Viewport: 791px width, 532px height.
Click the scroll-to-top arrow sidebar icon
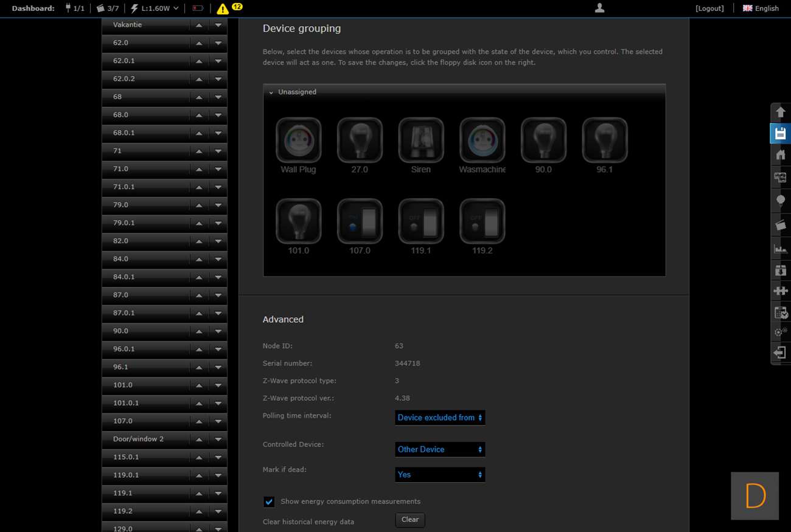(780, 112)
